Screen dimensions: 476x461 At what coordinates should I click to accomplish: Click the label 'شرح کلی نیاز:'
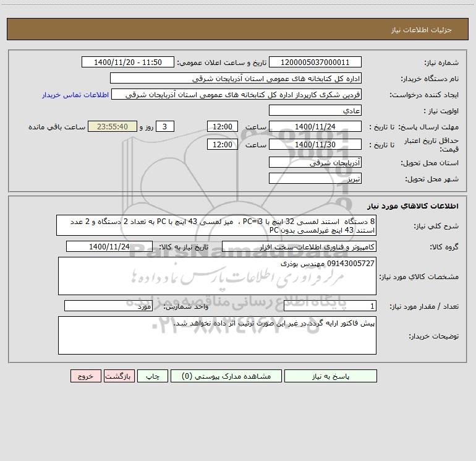pyautogui.click(x=436, y=226)
